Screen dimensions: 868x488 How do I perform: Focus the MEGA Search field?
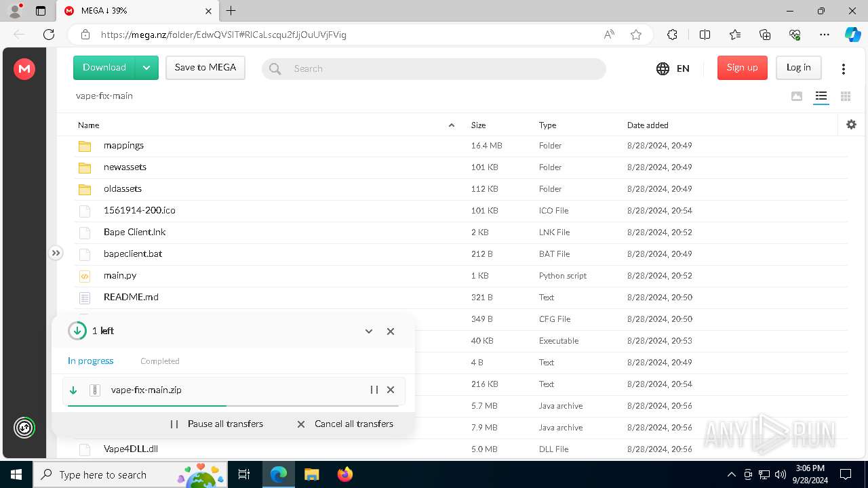point(434,68)
